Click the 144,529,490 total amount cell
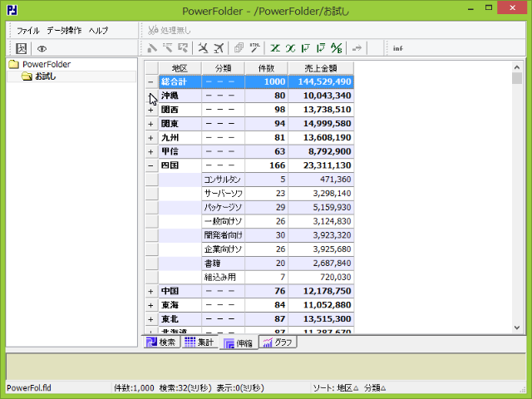This screenshot has width=532, height=399. point(321,81)
